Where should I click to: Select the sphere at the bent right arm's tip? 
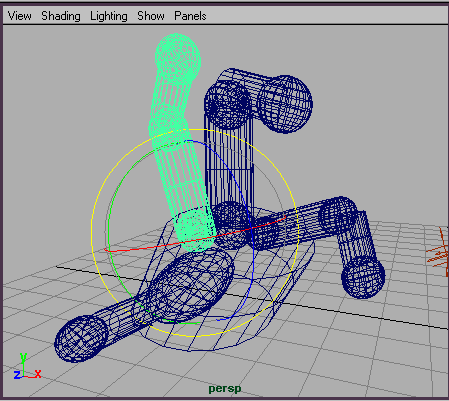click(x=363, y=277)
